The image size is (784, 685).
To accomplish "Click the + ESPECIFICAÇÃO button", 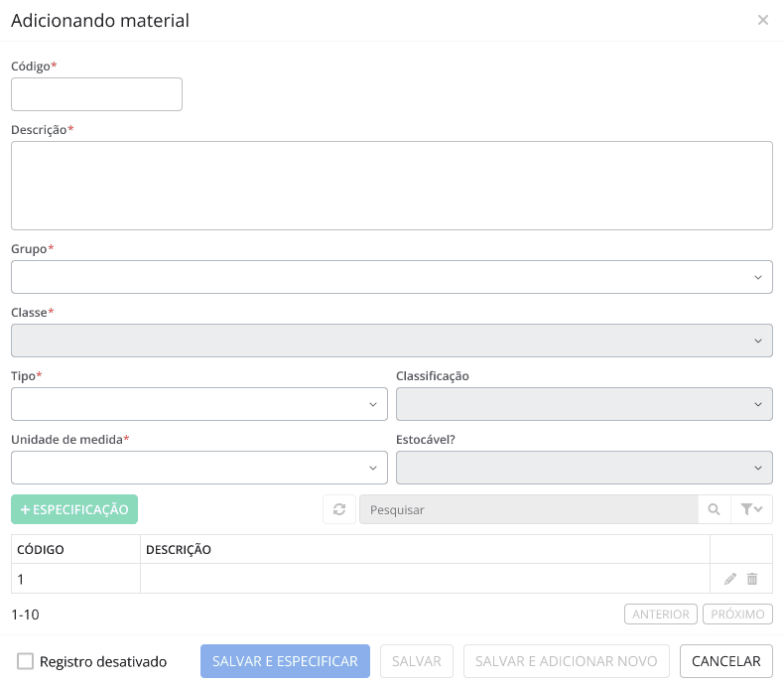I will (x=74, y=509).
